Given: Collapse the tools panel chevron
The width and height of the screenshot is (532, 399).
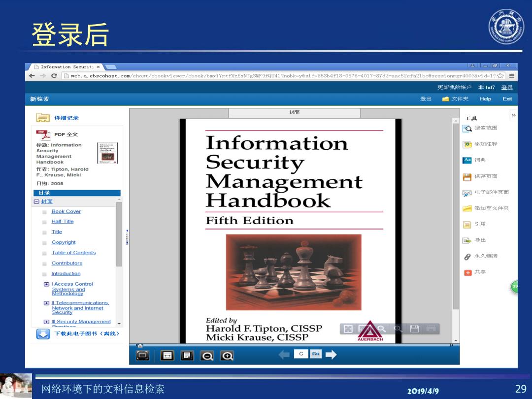Looking at the screenshot, I should coord(514,115).
